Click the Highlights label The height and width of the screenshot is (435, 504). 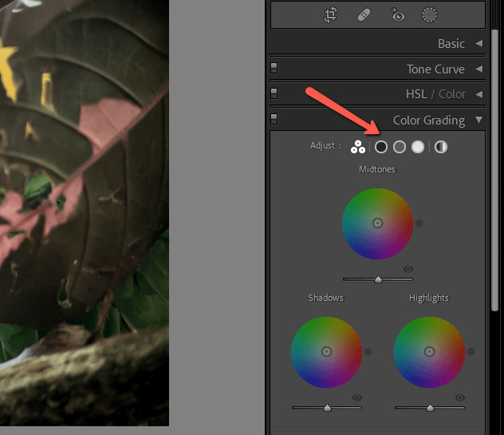pyautogui.click(x=429, y=299)
